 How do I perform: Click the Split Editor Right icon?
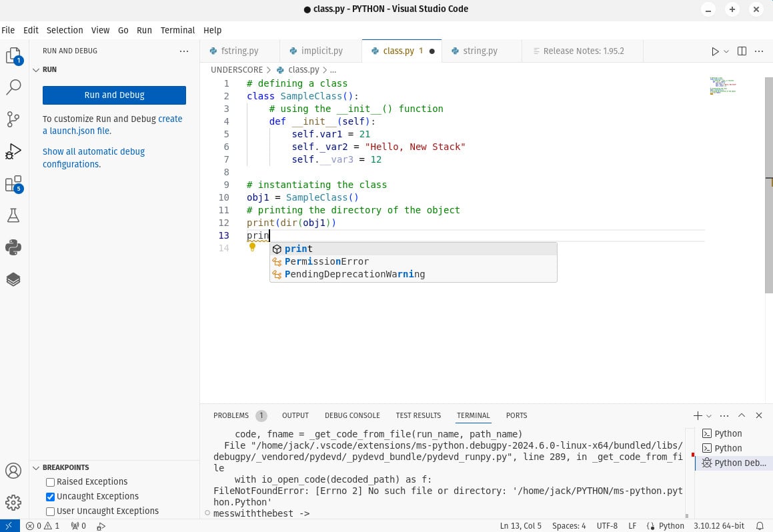point(742,51)
